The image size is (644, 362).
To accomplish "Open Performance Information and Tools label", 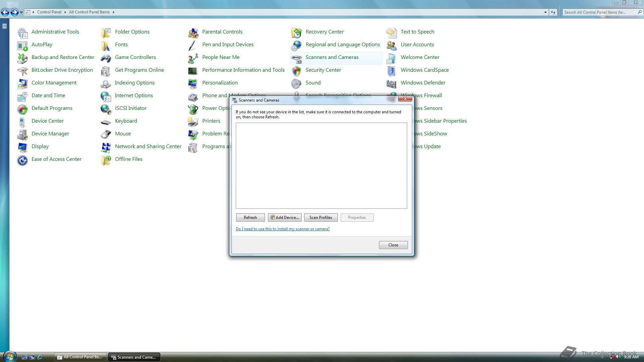I will [x=243, y=70].
